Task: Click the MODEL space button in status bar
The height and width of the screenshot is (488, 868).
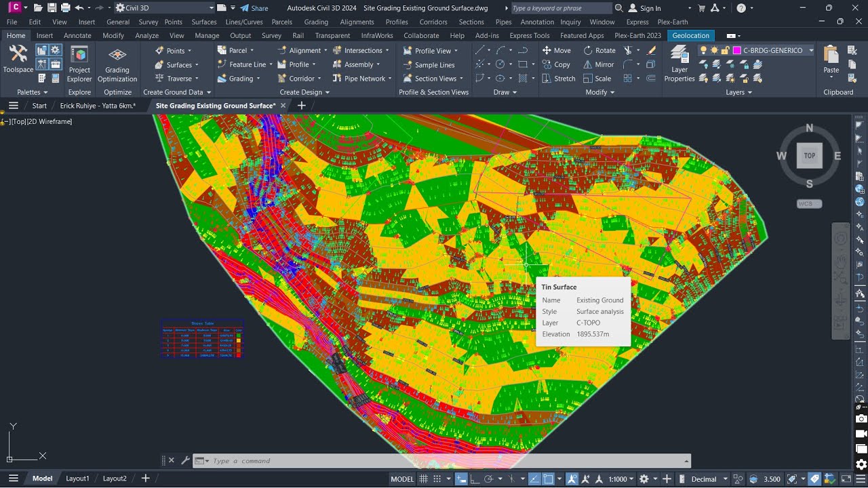Action: point(402,479)
